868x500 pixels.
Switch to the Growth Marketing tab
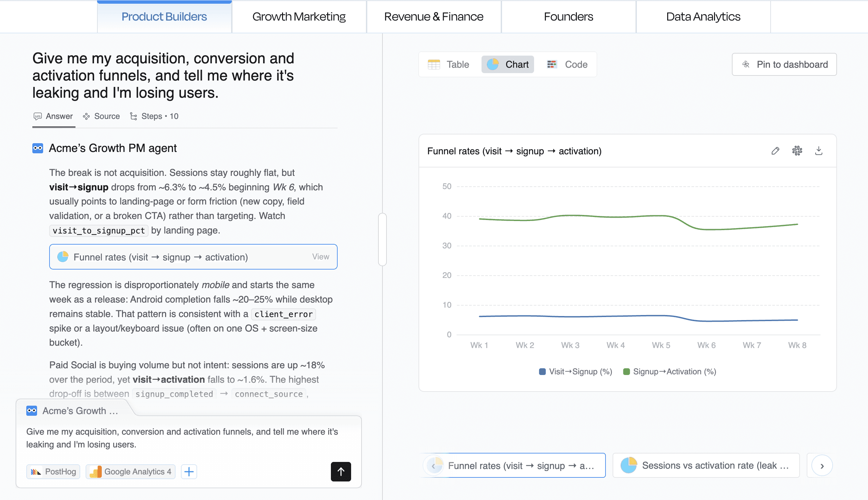click(299, 16)
